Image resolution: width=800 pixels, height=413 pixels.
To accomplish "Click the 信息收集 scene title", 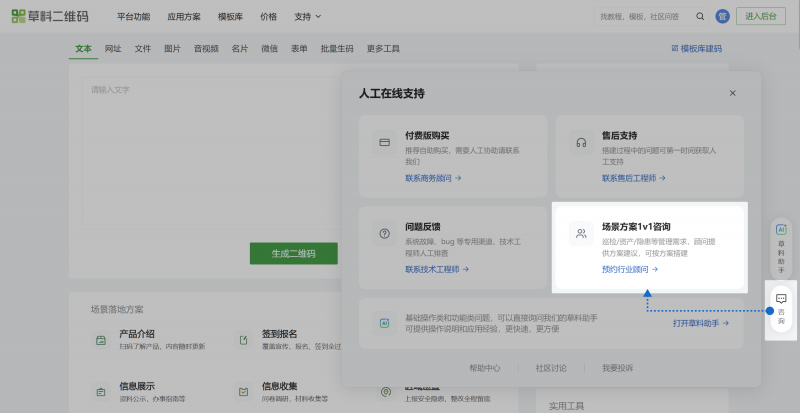I will tap(279, 386).
